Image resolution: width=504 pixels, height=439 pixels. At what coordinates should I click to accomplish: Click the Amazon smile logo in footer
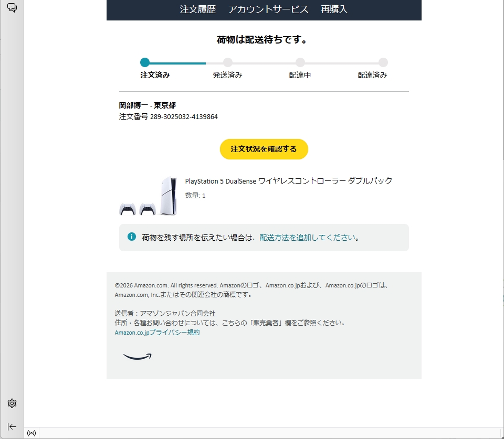pyautogui.click(x=138, y=357)
